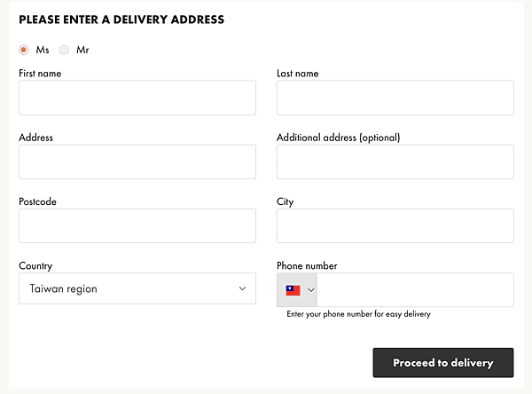
Task: Click inside the Phone number text field
Action: click(x=415, y=290)
